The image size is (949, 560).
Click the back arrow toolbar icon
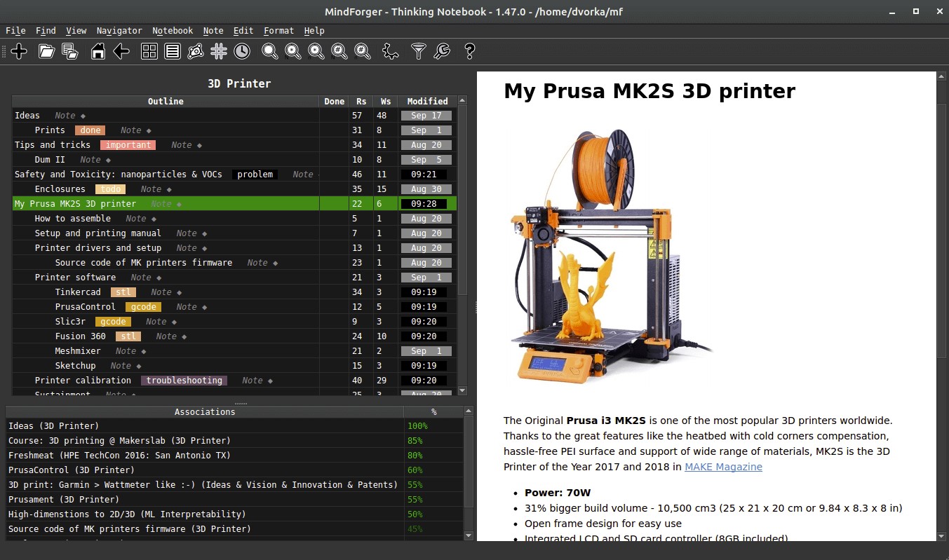(x=121, y=51)
